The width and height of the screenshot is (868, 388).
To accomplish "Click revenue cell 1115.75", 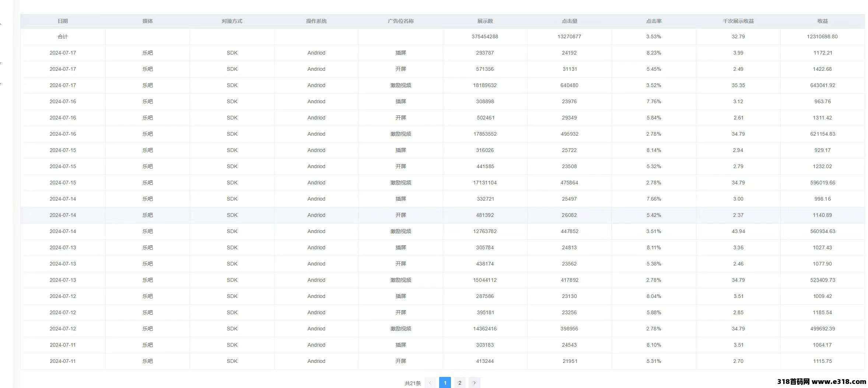I will pyautogui.click(x=822, y=361).
